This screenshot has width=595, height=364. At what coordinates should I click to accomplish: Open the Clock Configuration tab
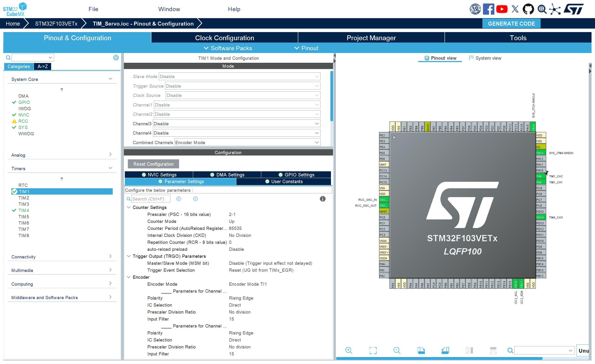[224, 38]
